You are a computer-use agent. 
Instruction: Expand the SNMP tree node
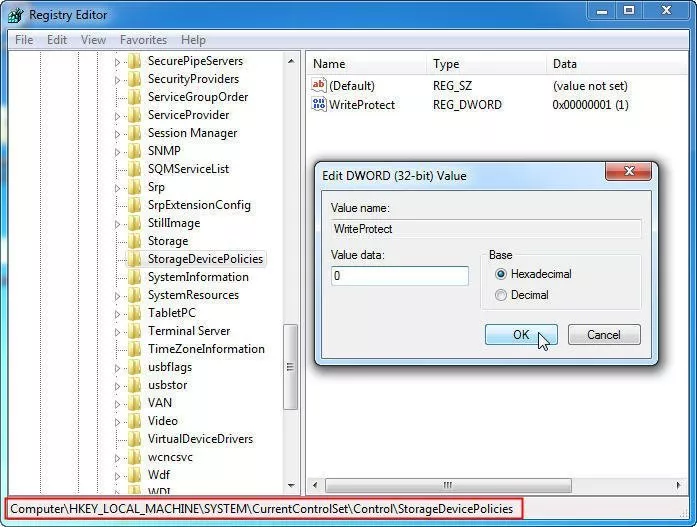coord(117,152)
